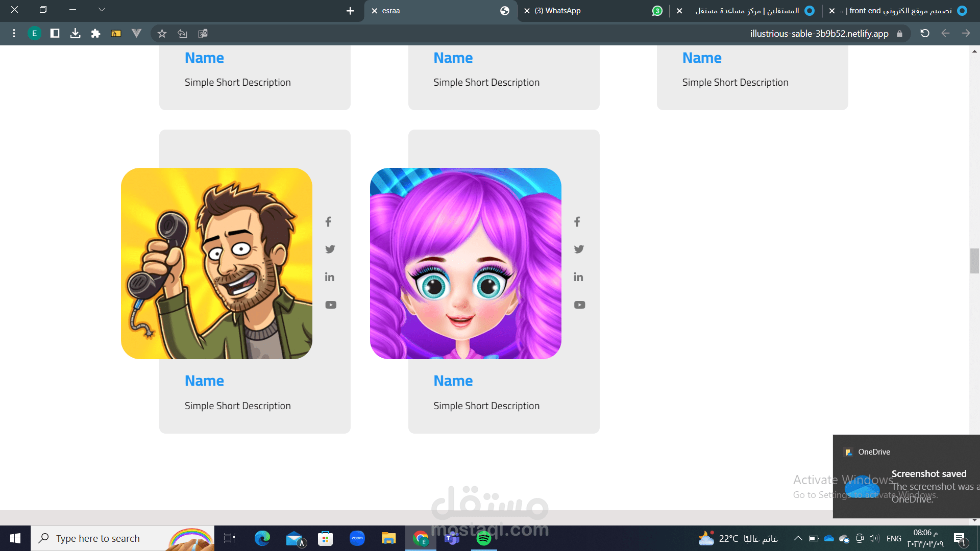Viewport: 980px width, 551px height.
Task: Open the tab search chevron
Action: (102, 10)
